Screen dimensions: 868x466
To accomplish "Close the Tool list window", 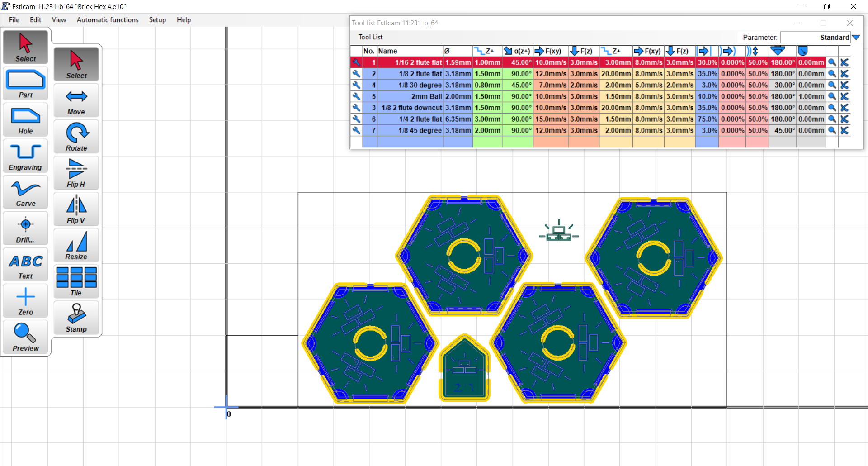I will pyautogui.click(x=850, y=23).
